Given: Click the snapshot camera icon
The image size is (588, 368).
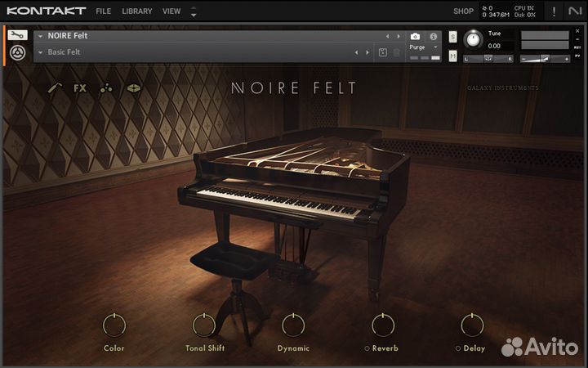Looking at the screenshot, I should 415,37.
